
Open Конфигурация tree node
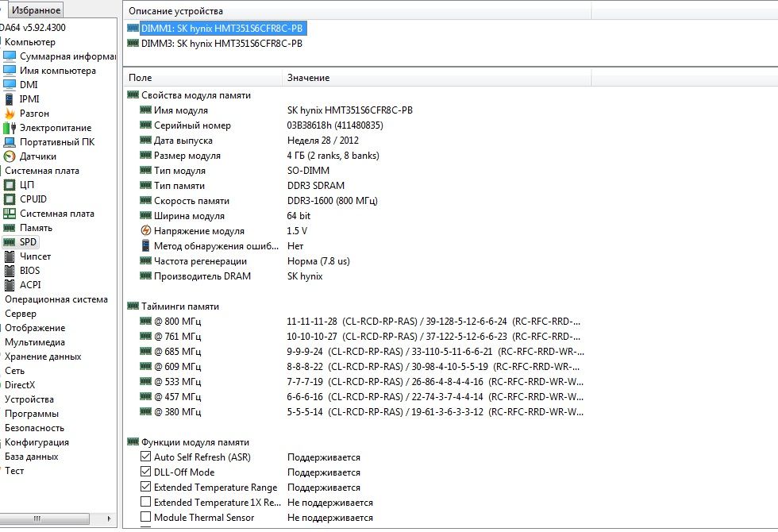(37, 442)
